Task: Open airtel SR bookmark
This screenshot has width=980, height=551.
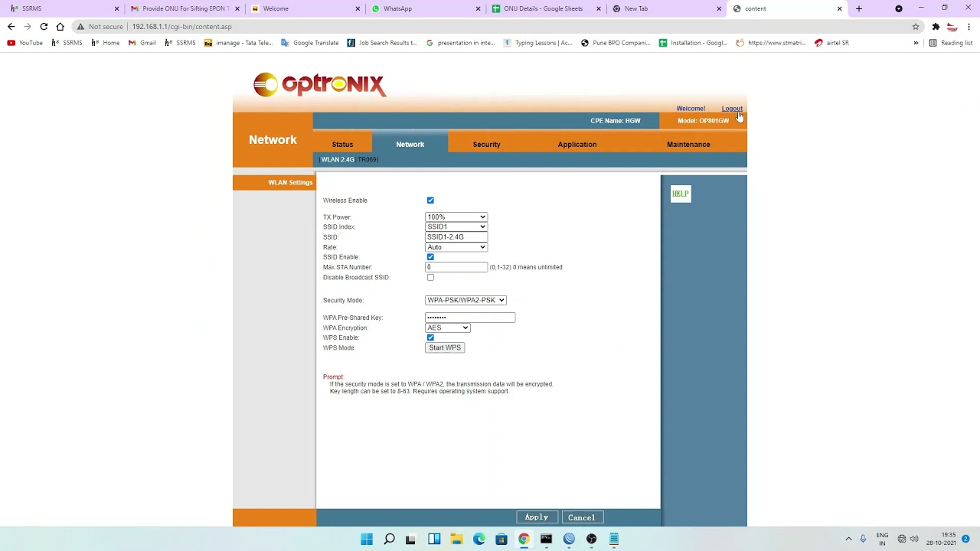Action: (832, 43)
